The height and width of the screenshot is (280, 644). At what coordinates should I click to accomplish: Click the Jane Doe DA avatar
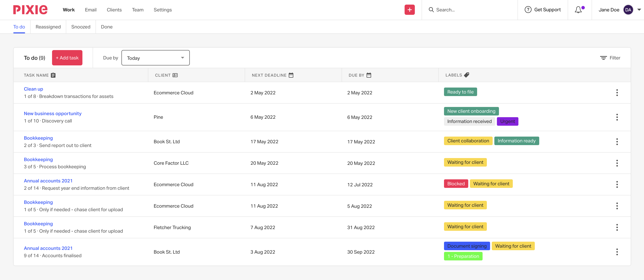(628, 10)
